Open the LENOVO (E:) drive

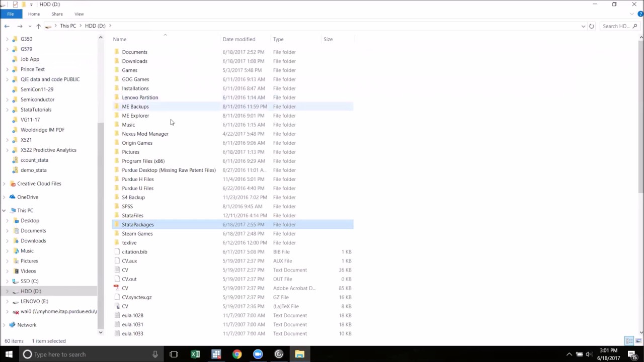[x=34, y=301]
